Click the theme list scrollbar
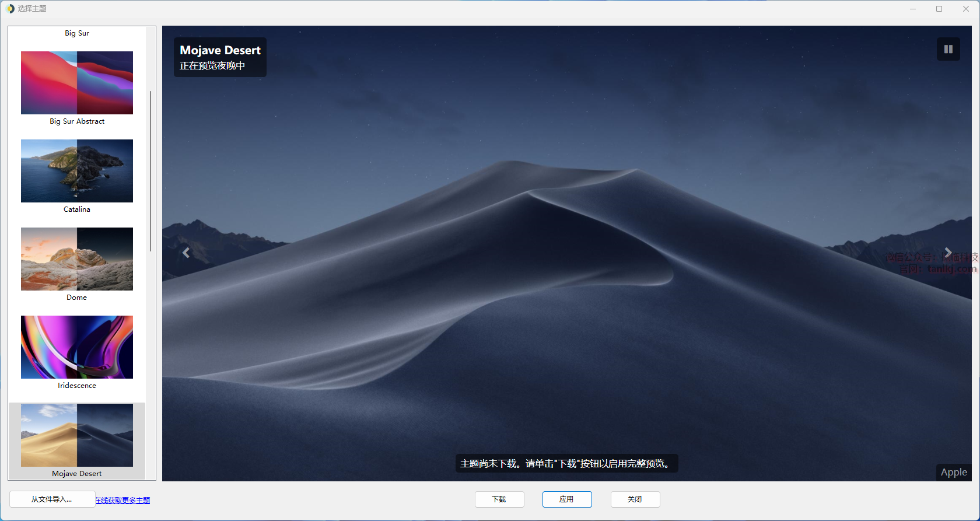The width and height of the screenshot is (980, 521). point(150,171)
